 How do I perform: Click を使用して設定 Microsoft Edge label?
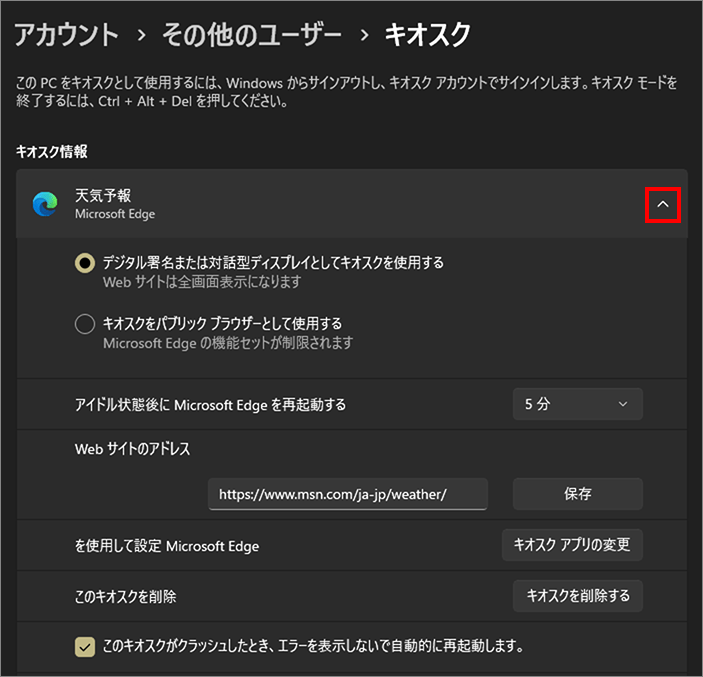tap(167, 546)
